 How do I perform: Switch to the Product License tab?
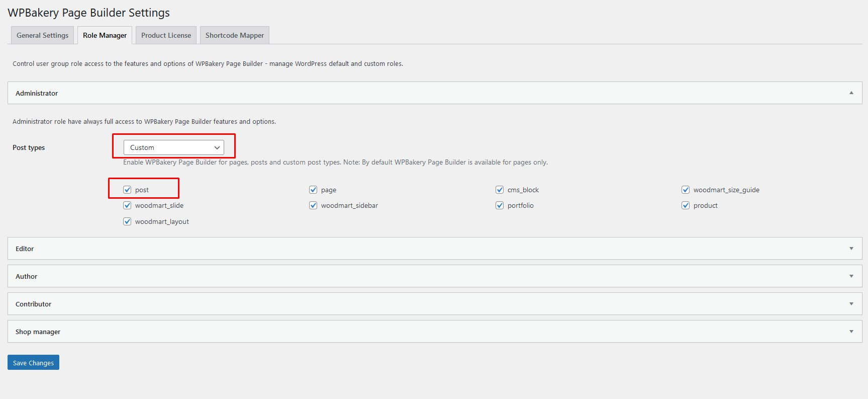pos(166,35)
